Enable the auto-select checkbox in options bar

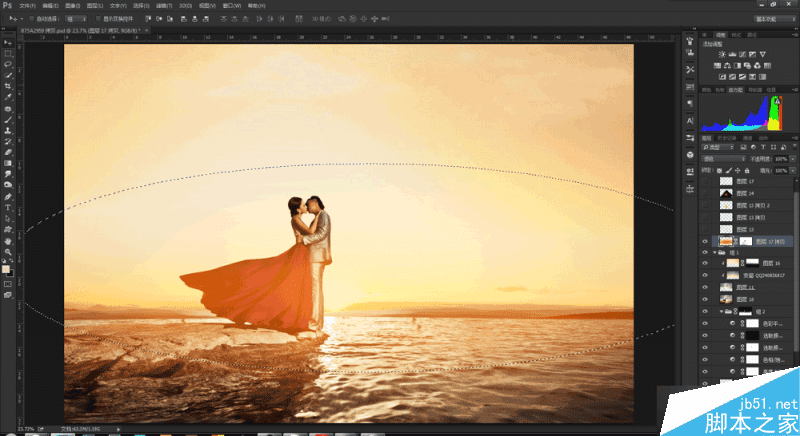(30, 19)
